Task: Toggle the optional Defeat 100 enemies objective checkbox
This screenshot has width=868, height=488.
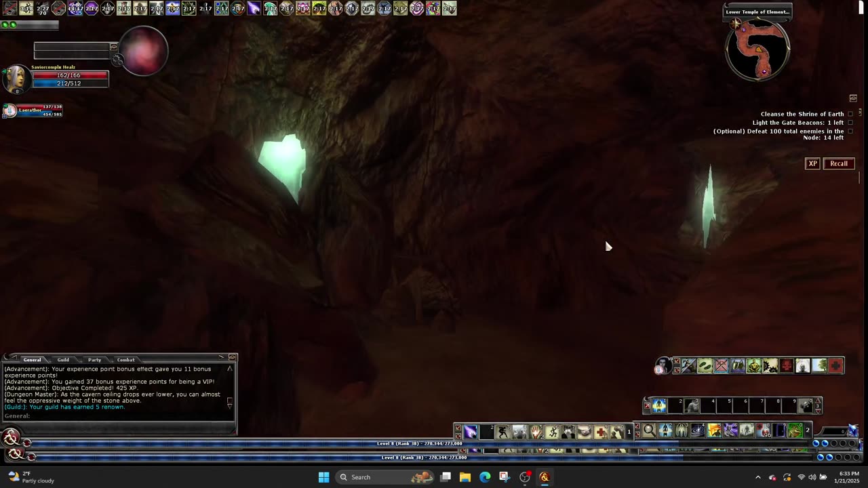Action: pyautogui.click(x=850, y=131)
